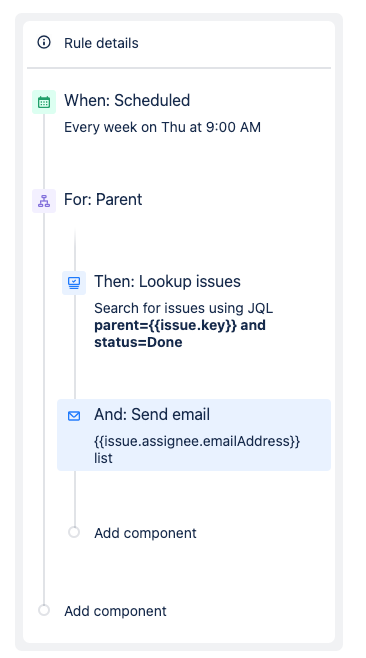Click the Rule details info icon
This screenshot has width=366, height=658.
click(x=44, y=42)
